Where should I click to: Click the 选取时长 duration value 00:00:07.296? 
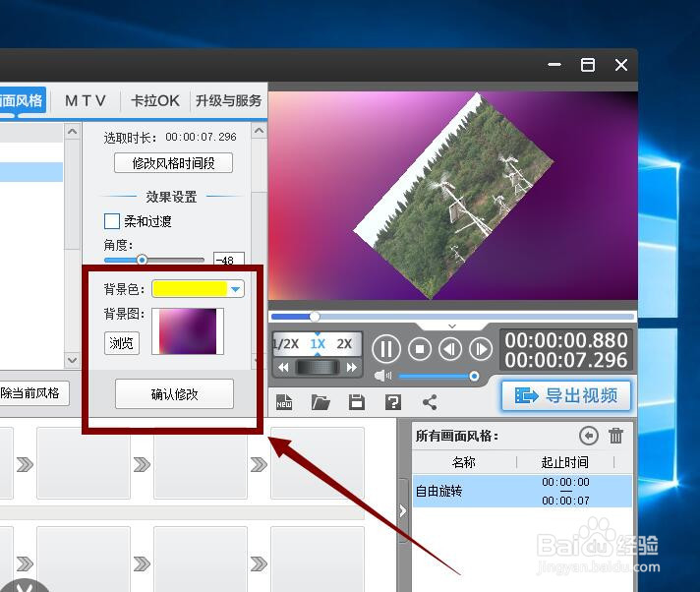(x=201, y=137)
